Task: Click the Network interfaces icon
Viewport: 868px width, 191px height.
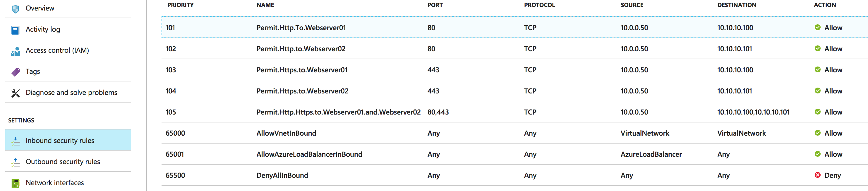Action: tap(16, 183)
